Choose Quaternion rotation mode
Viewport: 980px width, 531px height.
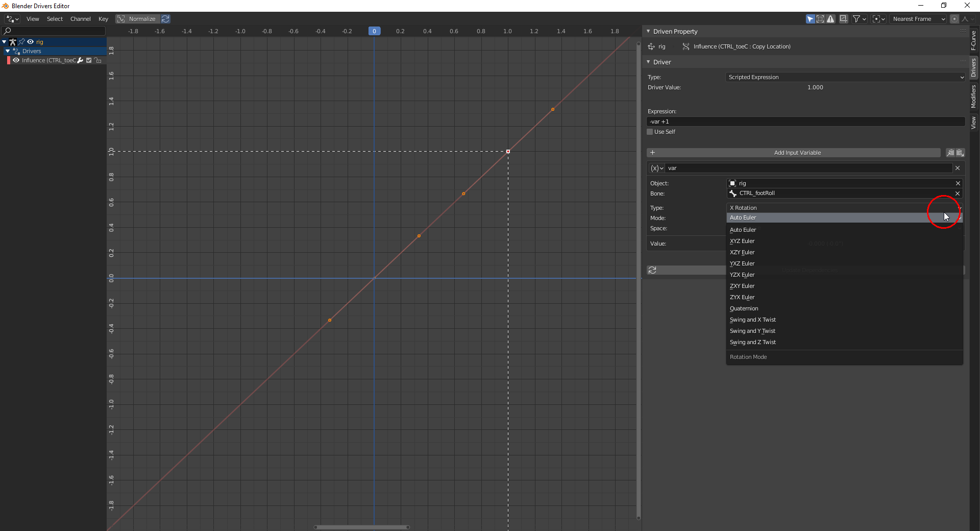845,308
